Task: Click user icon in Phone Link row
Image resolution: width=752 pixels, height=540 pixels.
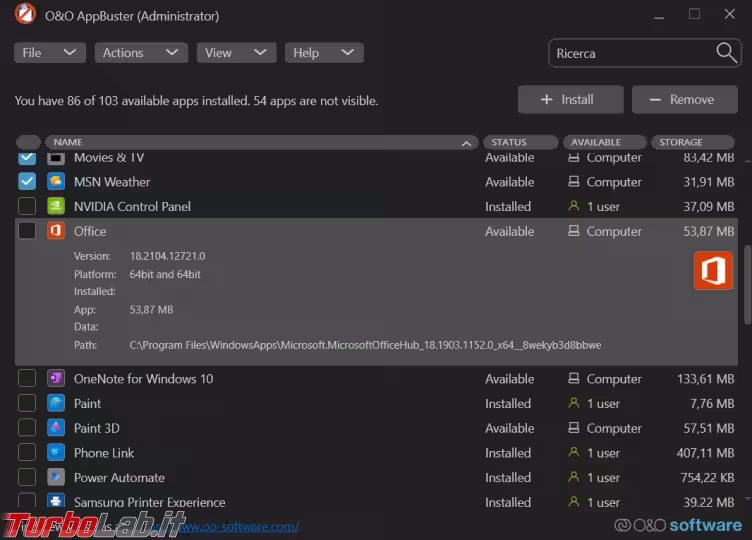Action: coord(573,452)
